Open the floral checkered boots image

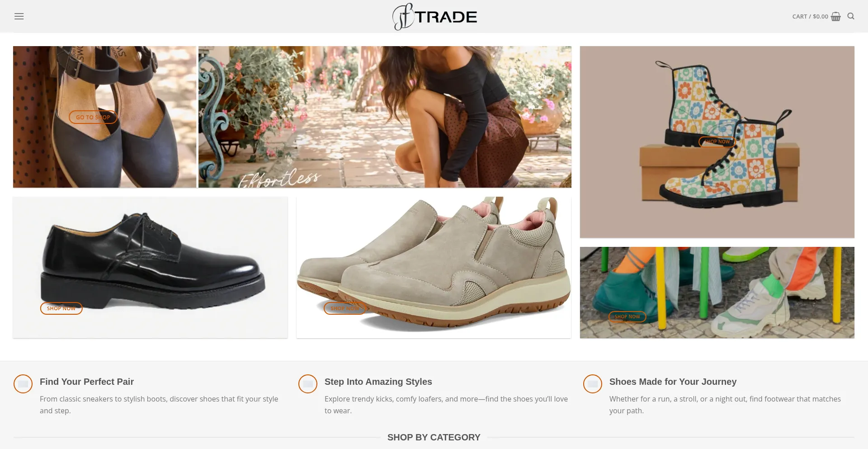coord(717,142)
